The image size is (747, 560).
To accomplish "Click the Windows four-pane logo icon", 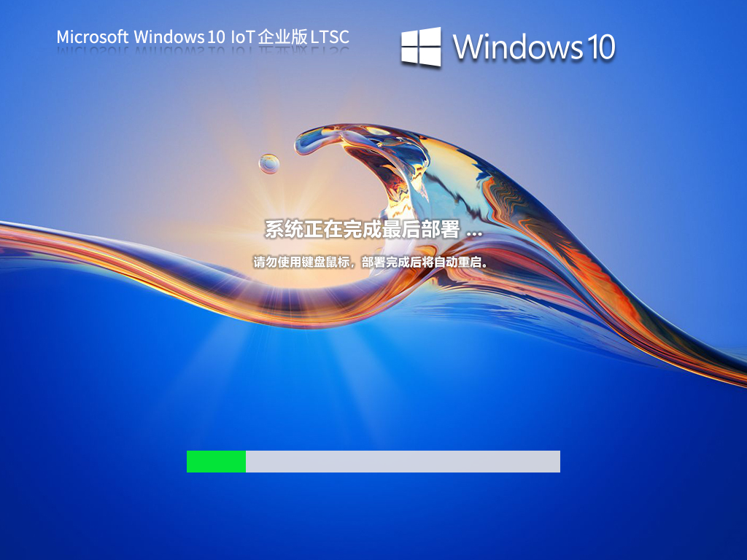I will coord(421,47).
